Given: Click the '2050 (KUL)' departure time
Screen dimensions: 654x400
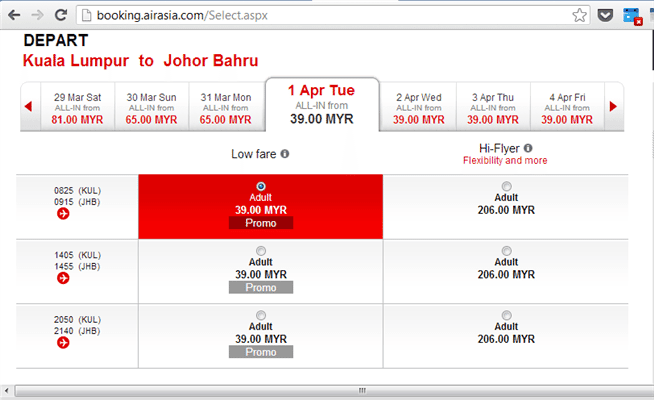Looking at the screenshot, I should point(78,319).
